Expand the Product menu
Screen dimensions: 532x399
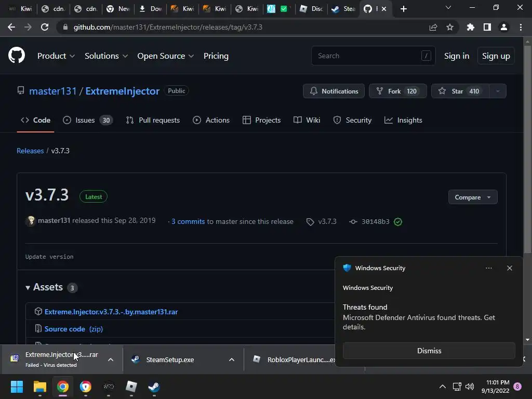coord(56,56)
